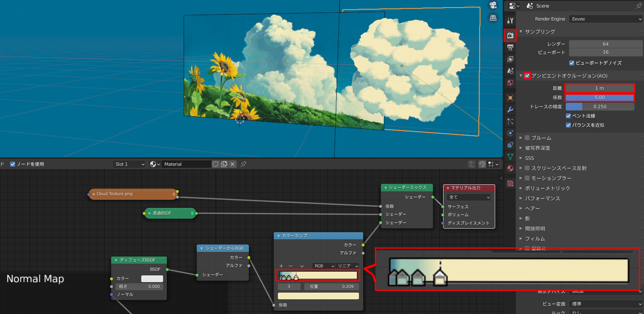Screen dimensions: 644x314
Task: Select the Output Properties printer icon
Action: 510,47
